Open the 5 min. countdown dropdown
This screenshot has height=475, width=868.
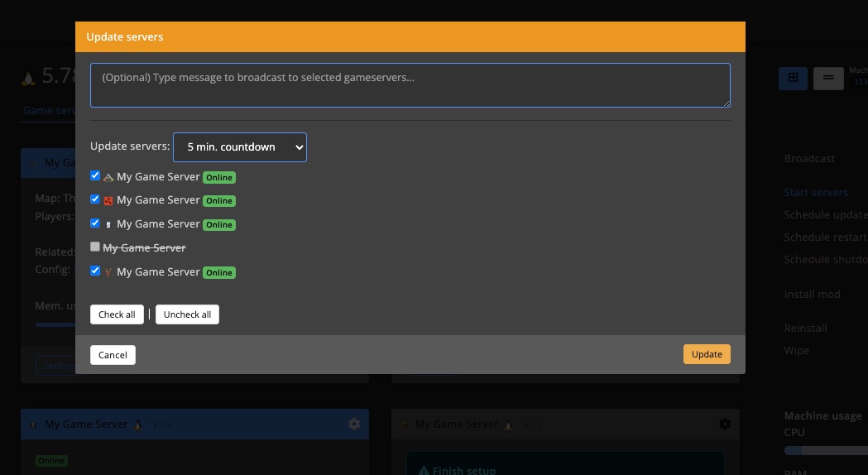coord(240,147)
